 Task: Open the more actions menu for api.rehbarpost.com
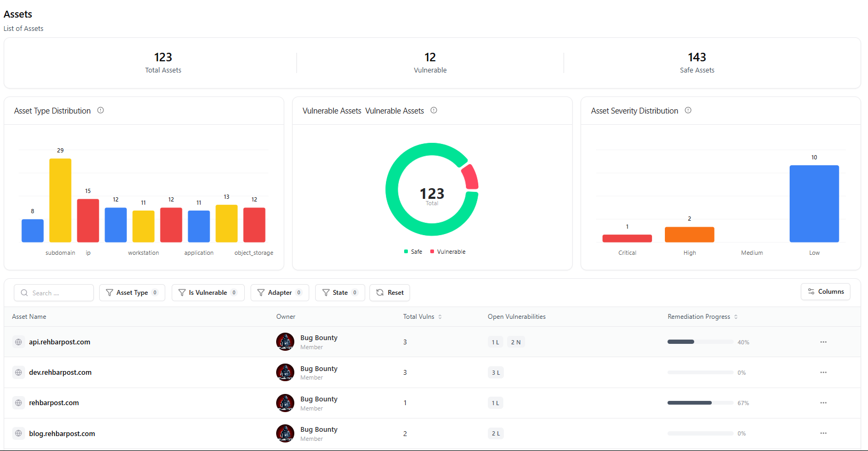[x=823, y=342]
